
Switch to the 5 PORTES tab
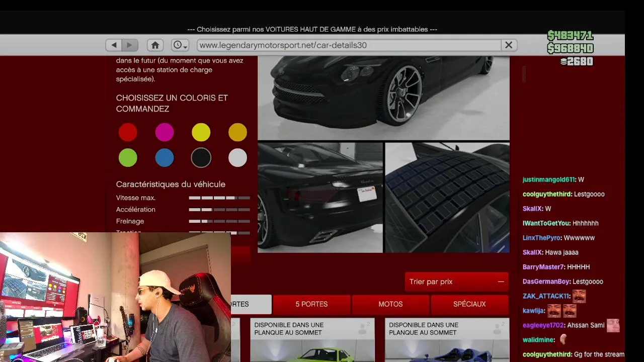click(311, 304)
